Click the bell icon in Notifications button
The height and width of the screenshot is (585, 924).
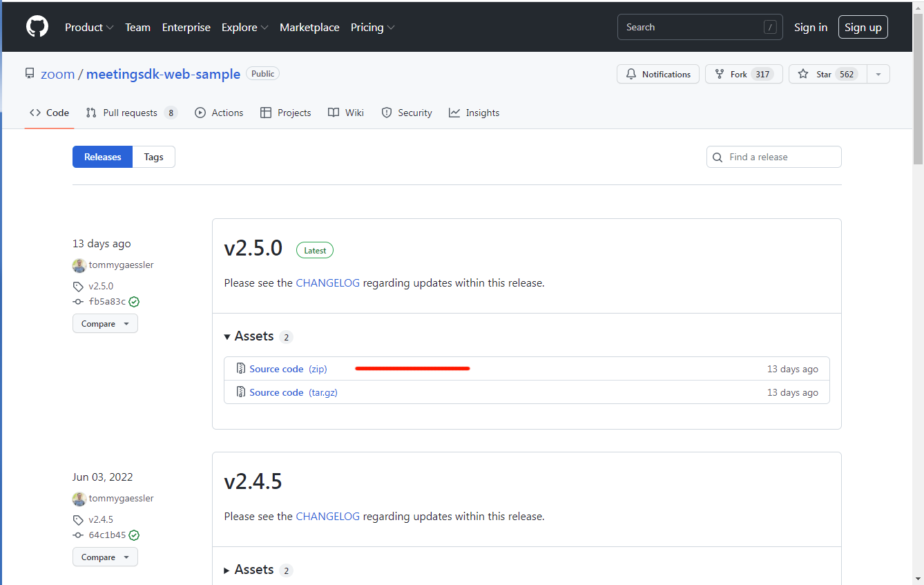(x=631, y=74)
